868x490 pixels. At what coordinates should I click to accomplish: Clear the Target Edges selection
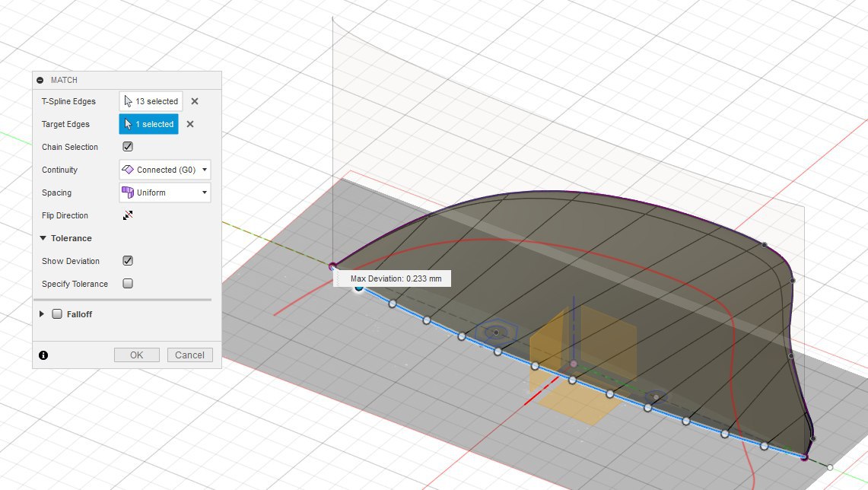coord(190,124)
